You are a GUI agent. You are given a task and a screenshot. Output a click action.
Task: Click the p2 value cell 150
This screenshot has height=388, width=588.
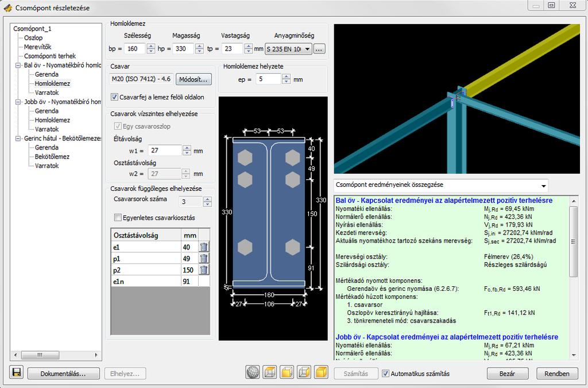click(189, 270)
